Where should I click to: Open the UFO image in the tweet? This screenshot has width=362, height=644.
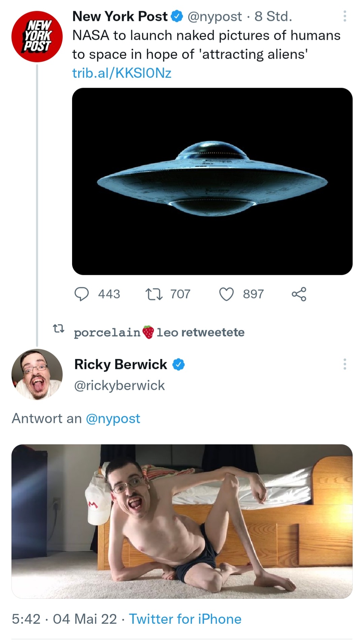point(212,181)
